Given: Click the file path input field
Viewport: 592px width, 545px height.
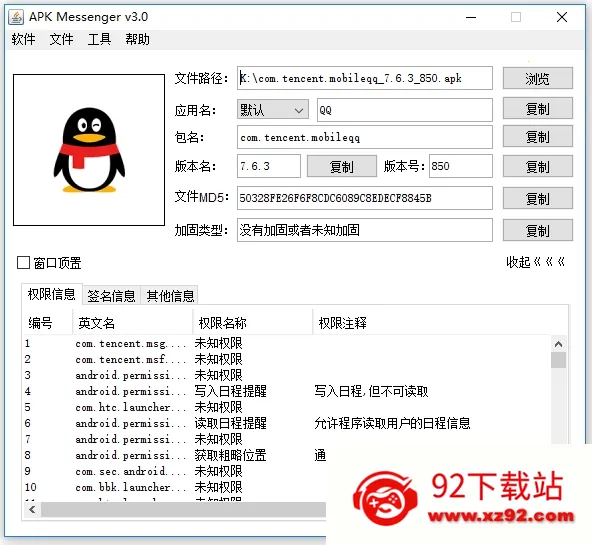Looking at the screenshot, I should (x=365, y=78).
